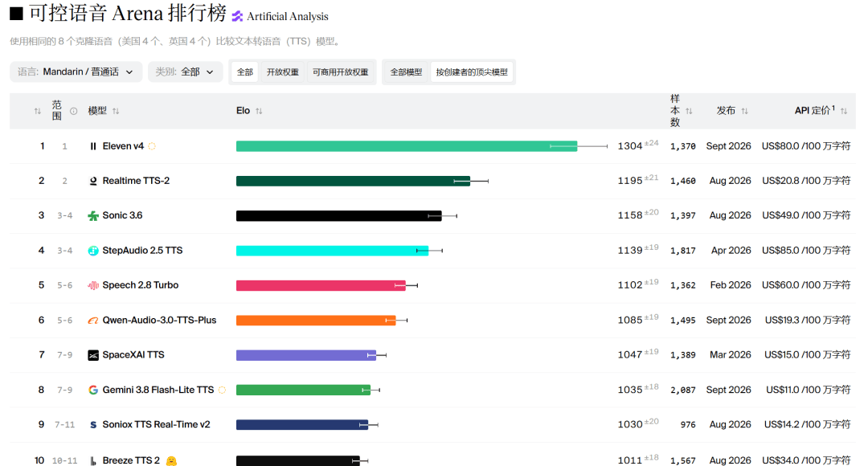Click the Speech 2.8 Turbo waveform icon
868x466 pixels.
(x=93, y=285)
